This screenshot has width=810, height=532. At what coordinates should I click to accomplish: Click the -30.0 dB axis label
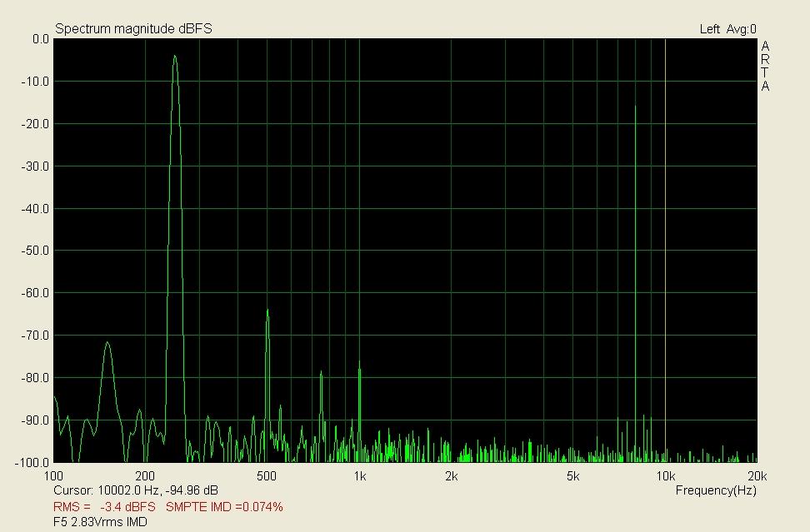pyautogui.click(x=35, y=167)
